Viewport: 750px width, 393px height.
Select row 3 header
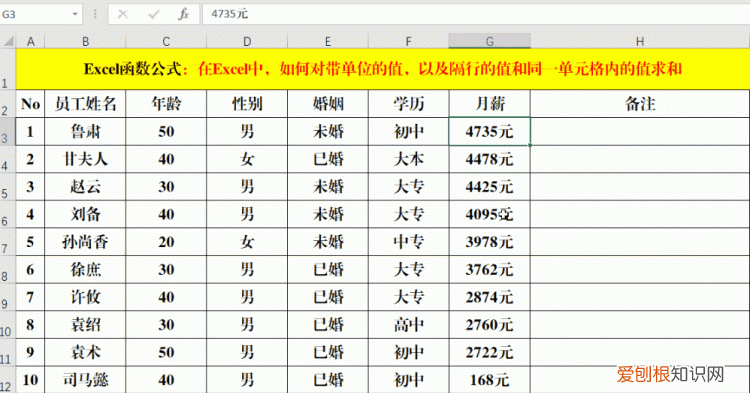(x=8, y=131)
